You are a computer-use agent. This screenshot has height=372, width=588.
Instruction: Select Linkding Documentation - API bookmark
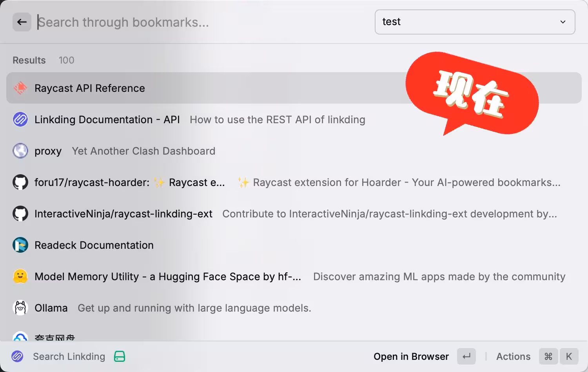(107, 120)
